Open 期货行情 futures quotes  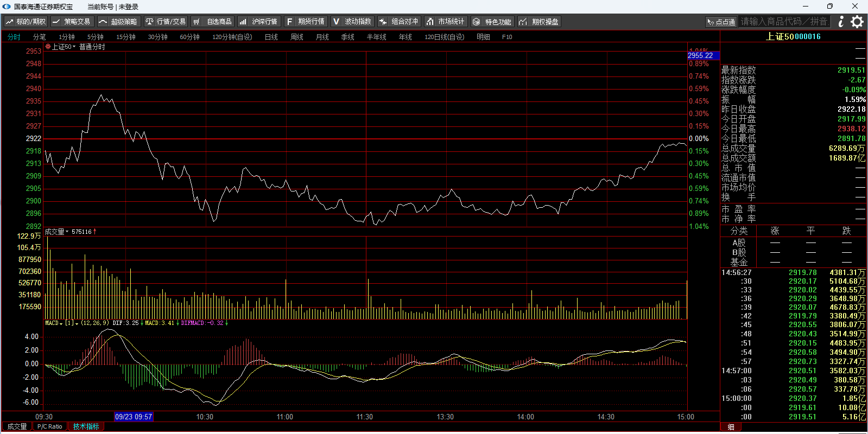(306, 22)
